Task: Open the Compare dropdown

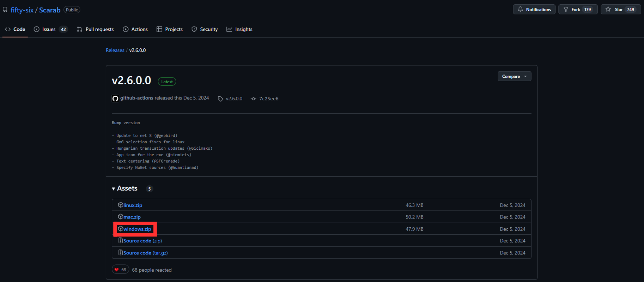Action: (514, 77)
